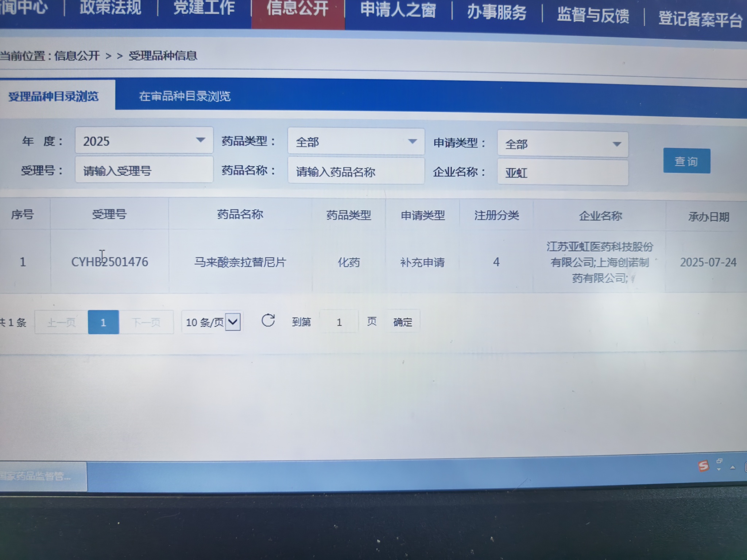Open 监督与反馈 navigation item

click(x=593, y=16)
